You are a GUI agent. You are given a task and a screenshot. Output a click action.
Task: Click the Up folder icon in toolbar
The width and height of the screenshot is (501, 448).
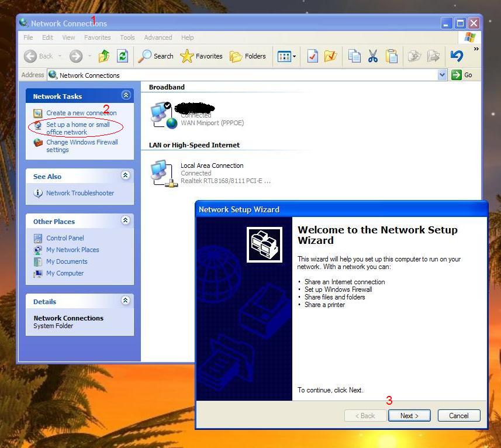(x=104, y=56)
